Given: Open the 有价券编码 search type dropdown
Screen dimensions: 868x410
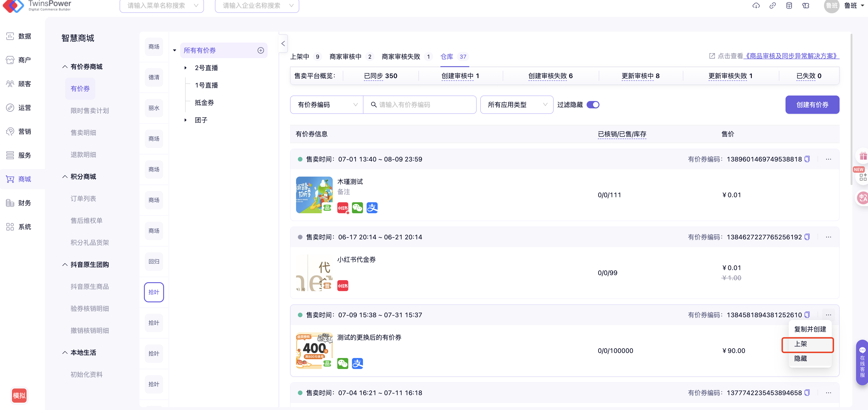Looking at the screenshot, I should click(327, 105).
